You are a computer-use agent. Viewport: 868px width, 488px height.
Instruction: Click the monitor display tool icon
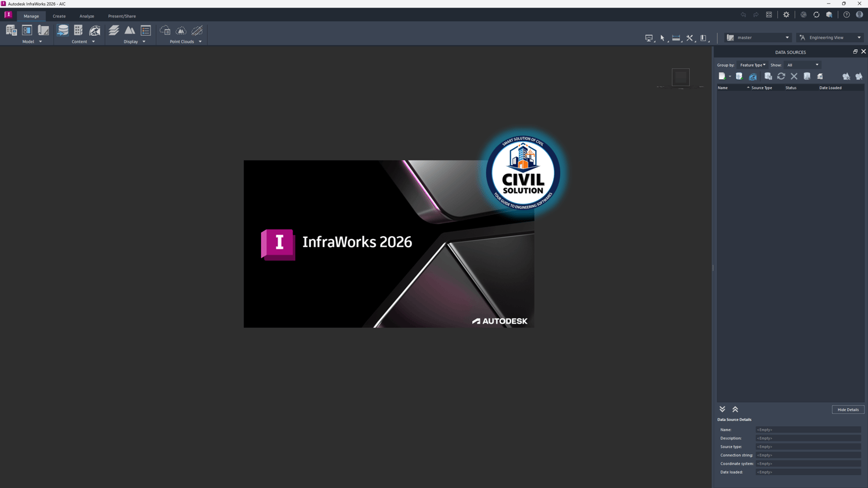tap(649, 38)
